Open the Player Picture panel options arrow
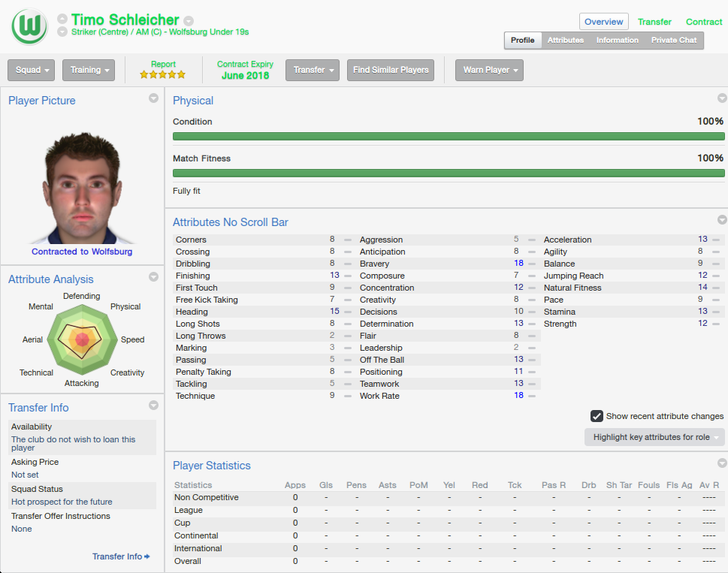Viewport: 728px width, 573px height. pos(153,98)
